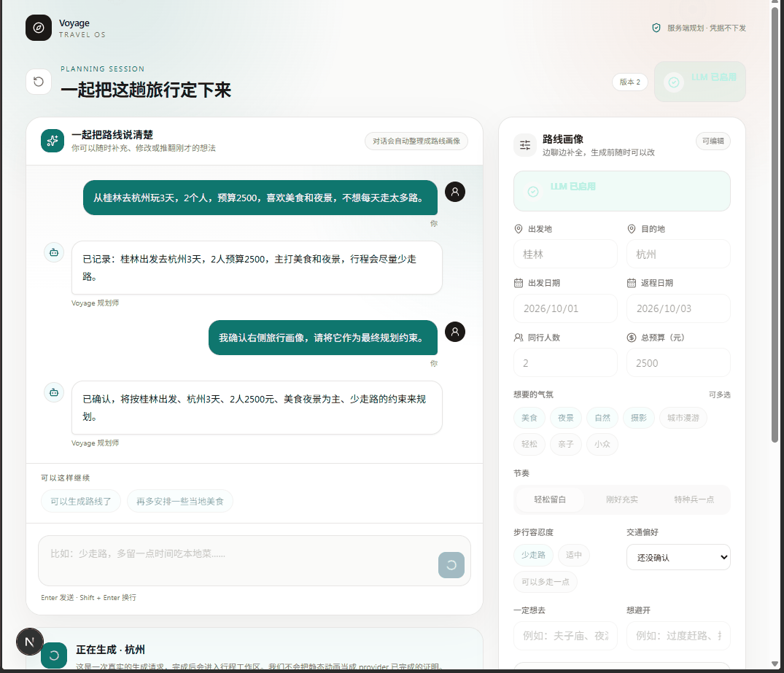
Task: Click the sliders icon beside 路线画像
Action: click(x=525, y=145)
